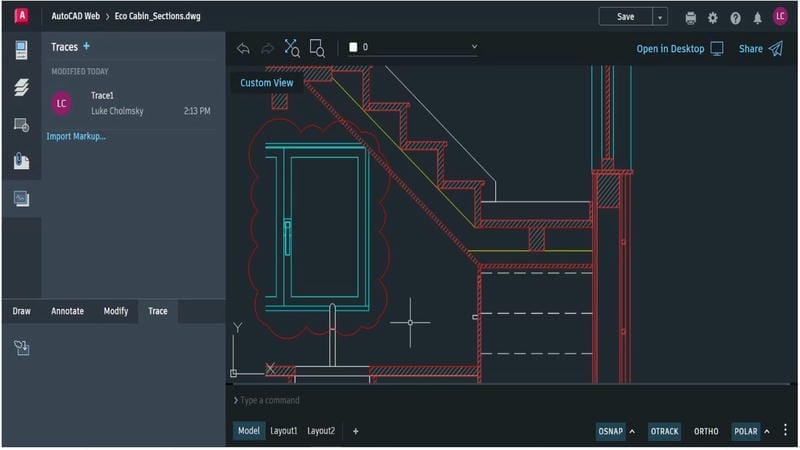Open the Xref attachments panel in the sidebar
Image resolution: width=800 pixels, height=450 pixels.
coord(21,161)
